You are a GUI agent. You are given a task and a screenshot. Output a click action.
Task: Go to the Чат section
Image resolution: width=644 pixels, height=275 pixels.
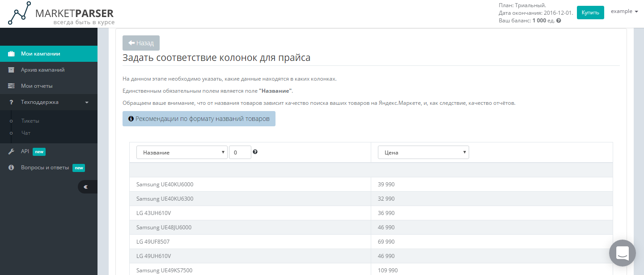[25, 133]
